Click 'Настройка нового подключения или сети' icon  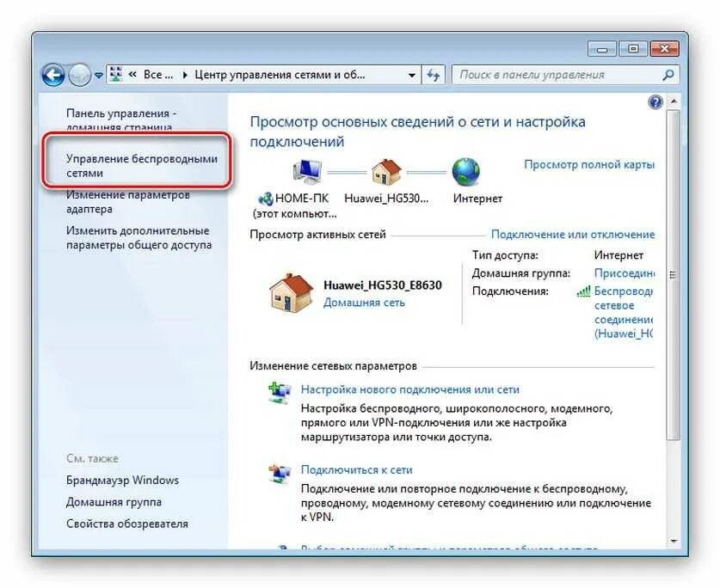coord(280,393)
